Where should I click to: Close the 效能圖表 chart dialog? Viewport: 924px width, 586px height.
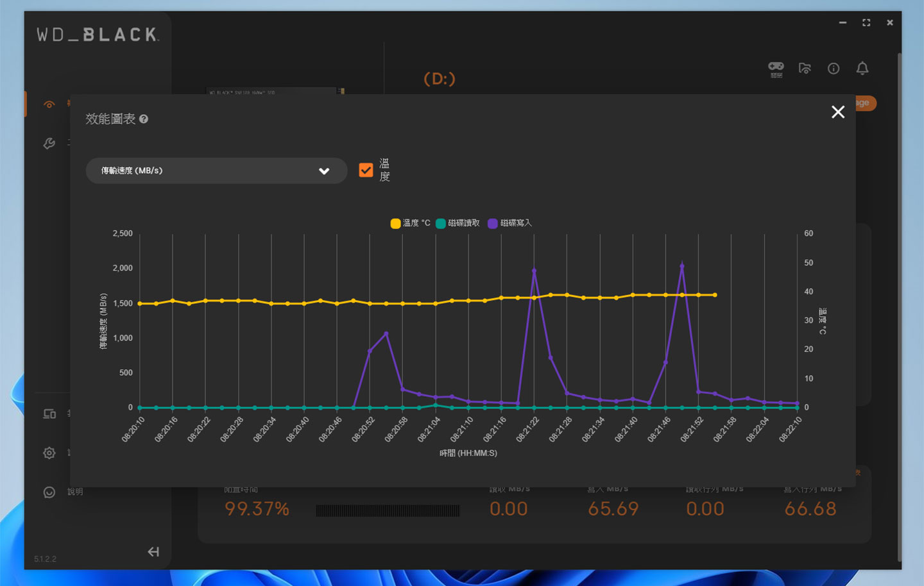click(837, 112)
